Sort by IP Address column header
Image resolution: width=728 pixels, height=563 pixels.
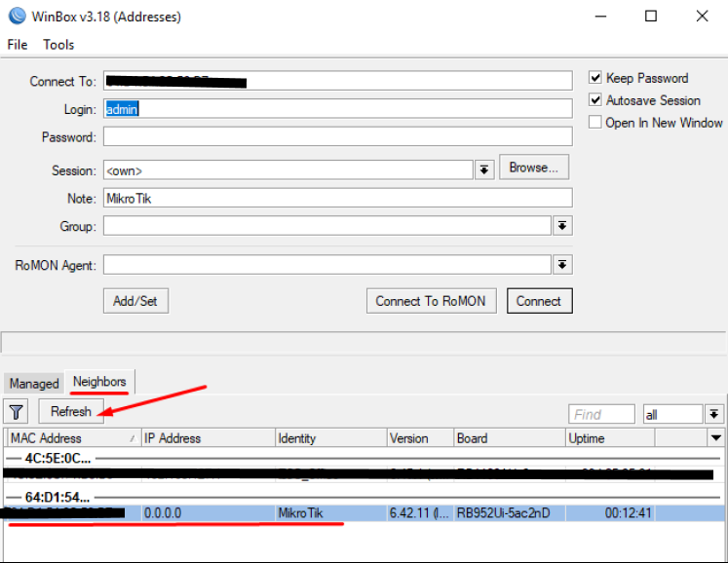click(209, 437)
